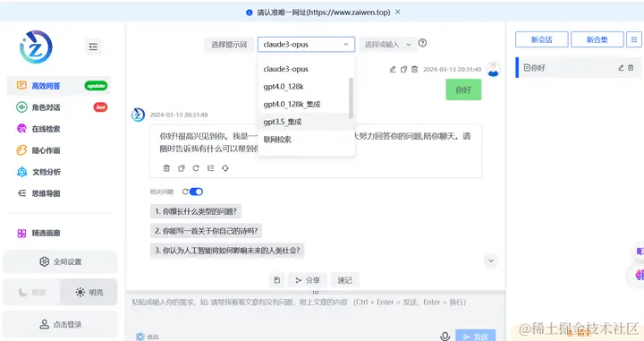Click suggested question 你擅长什么类型的问题?
This screenshot has width=644, height=341.
click(196, 211)
